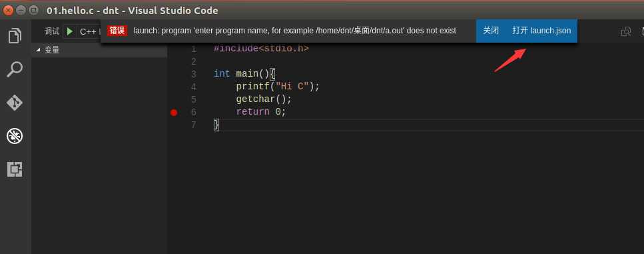
Task: Open the Search view in activity bar
Action: tap(15, 69)
